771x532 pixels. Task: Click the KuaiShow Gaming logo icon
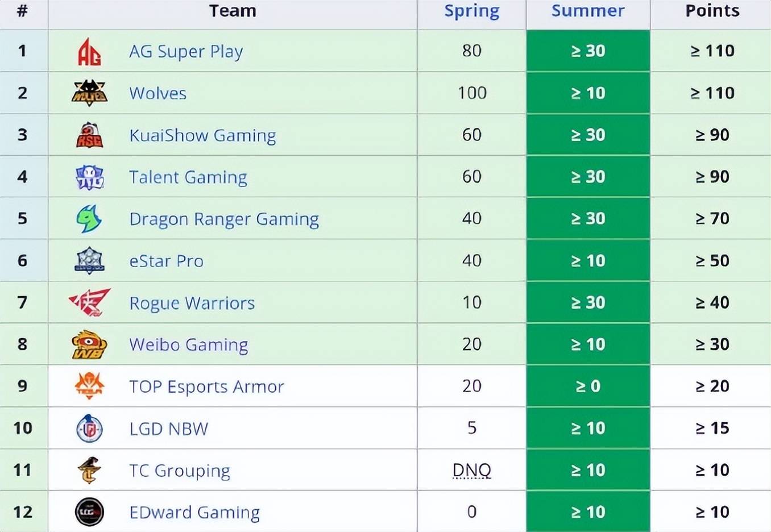89,135
